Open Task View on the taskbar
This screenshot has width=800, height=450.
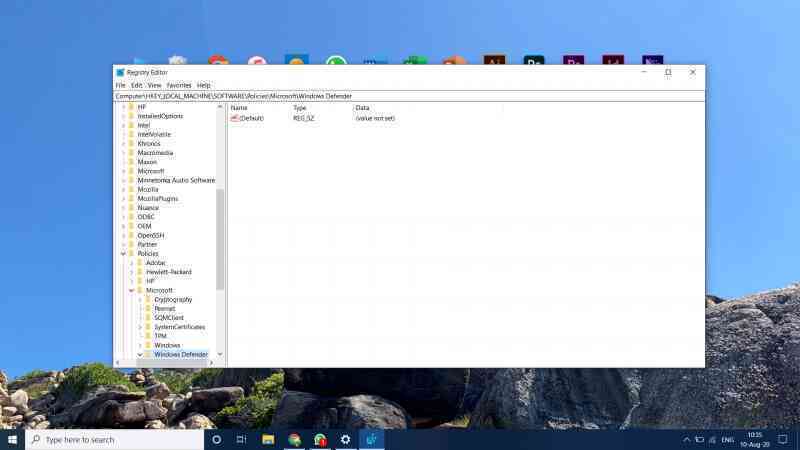point(241,439)
